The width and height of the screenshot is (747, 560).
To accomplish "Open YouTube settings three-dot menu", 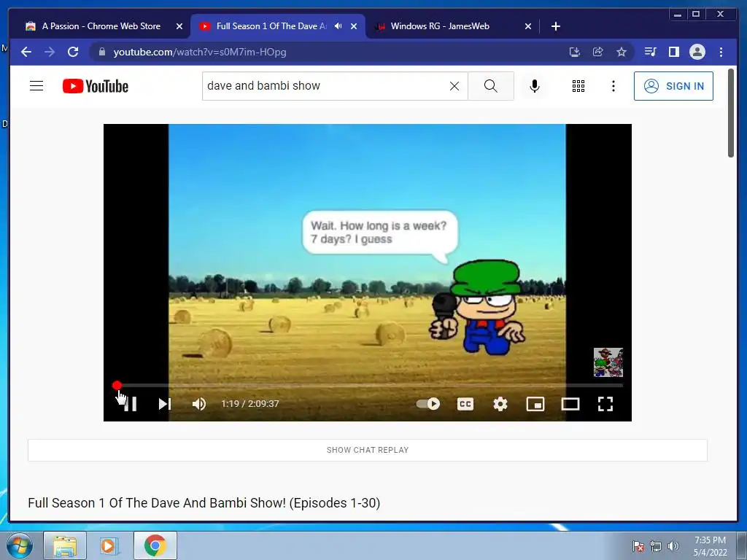I will tap(613, 86).
